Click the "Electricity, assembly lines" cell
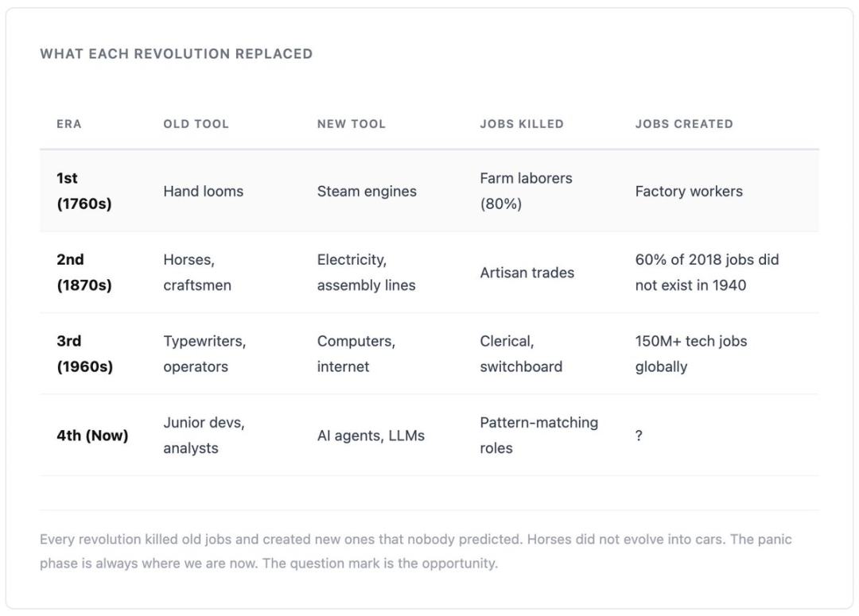The image size is (859, 616). click(x=366, y=273)
